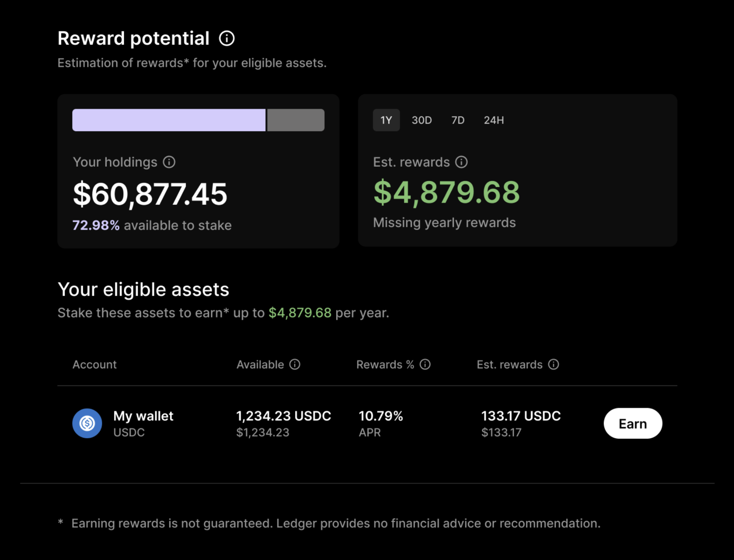Open the My wallet account entry
Image resolution: width=734 pixels, height=560 pixels.
click(143, 416)
